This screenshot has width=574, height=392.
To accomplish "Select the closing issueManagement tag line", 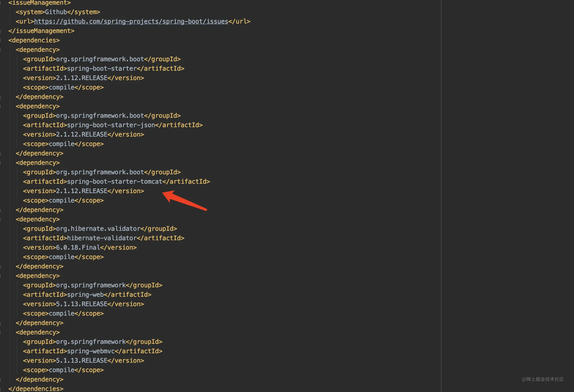I will (41, 31).
